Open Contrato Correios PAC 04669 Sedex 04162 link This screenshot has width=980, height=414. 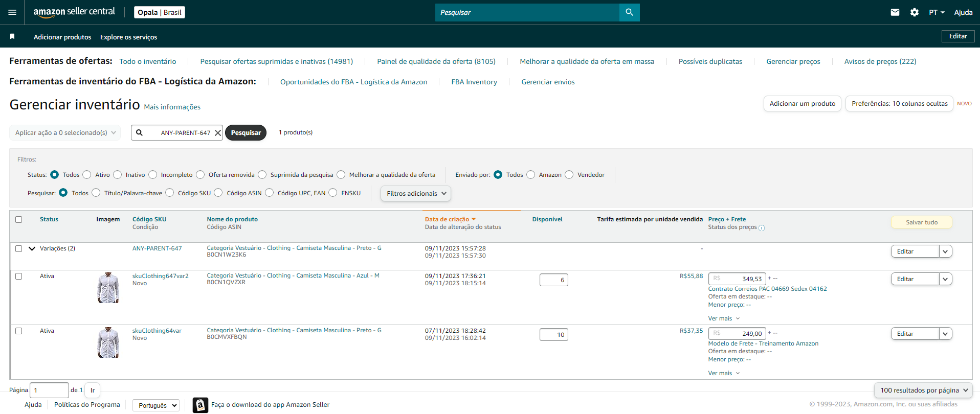[x=767, y=289]
